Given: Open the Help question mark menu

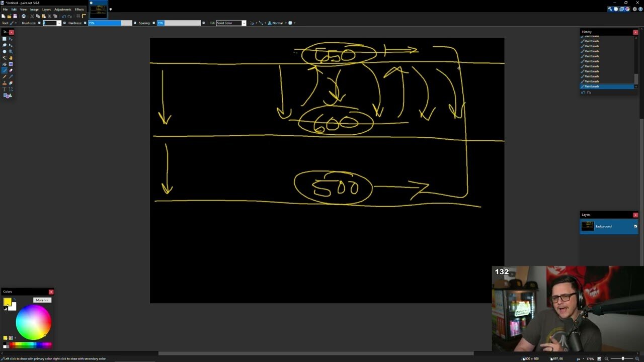Looking at the screenshot, I should [x=640, y=9].
